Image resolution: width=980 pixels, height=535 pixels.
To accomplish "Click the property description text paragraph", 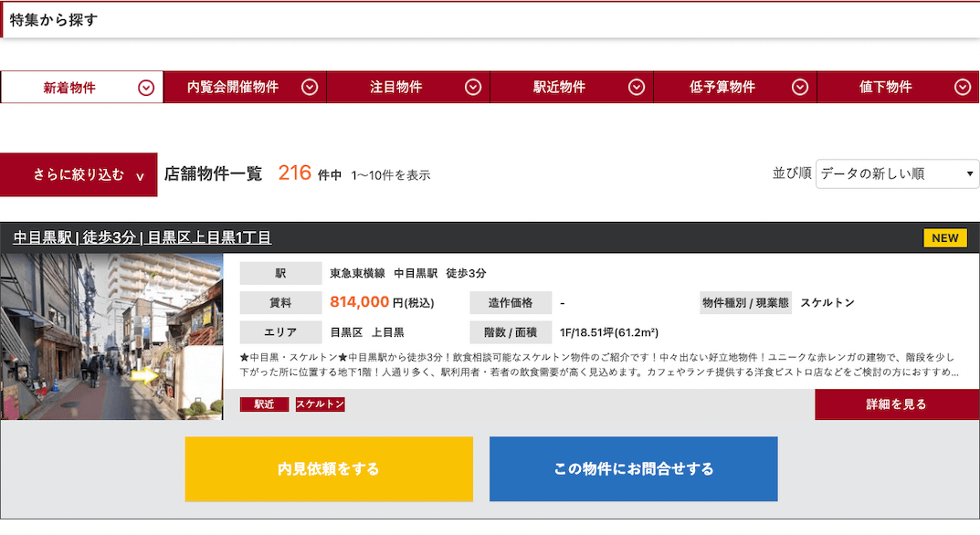I will pos(599,364).
